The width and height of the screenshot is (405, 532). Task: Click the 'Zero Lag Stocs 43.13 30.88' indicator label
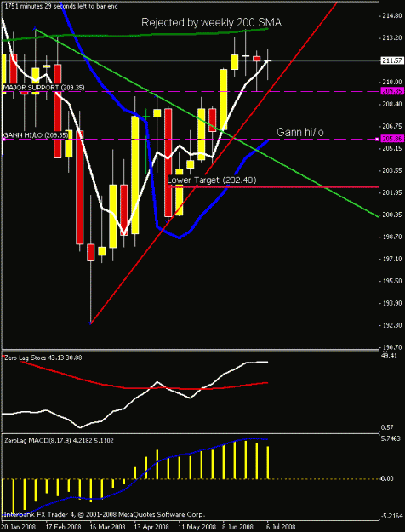(x=43, y=358)
